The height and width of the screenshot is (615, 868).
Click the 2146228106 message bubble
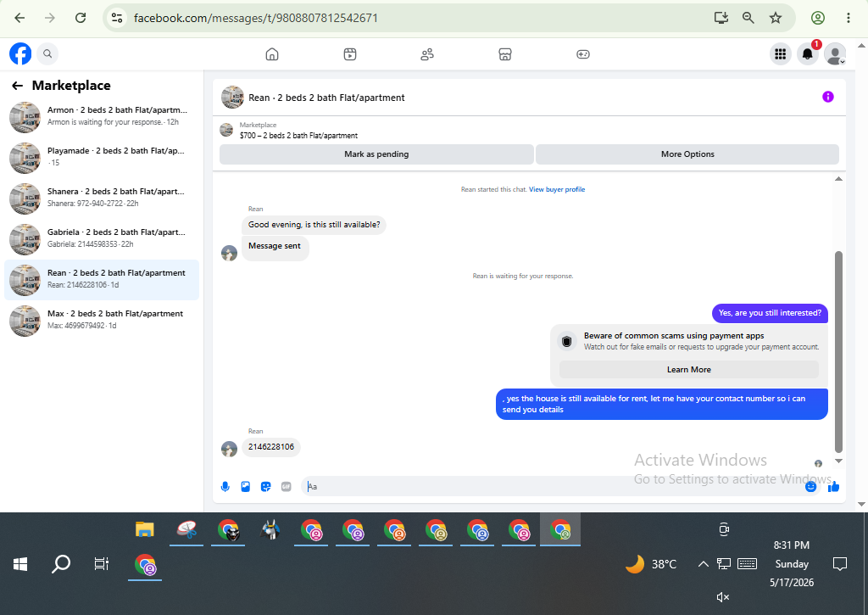tap(270, 446)
